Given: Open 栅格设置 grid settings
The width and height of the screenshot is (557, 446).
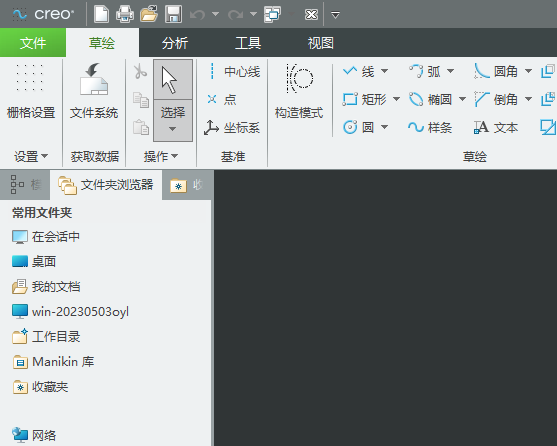Looking at the screenshot, I should tap(31, 91).
